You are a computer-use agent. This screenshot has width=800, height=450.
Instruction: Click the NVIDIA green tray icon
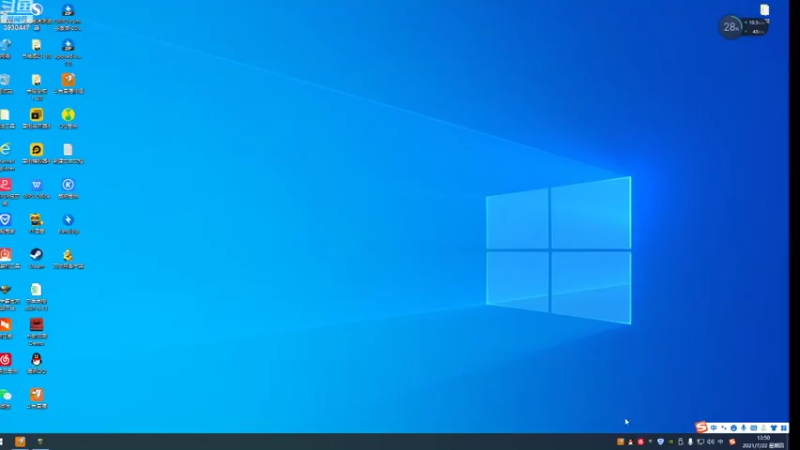pos(670,442)
